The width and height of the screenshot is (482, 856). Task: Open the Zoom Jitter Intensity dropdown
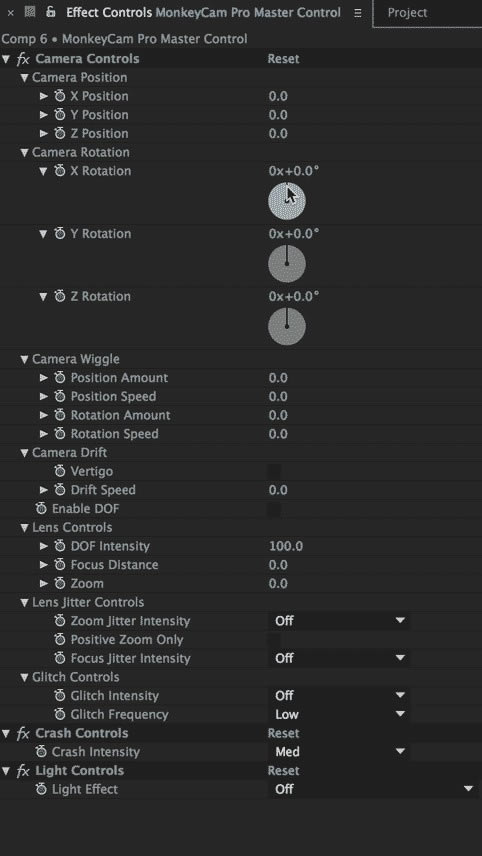tap(340, 621)
